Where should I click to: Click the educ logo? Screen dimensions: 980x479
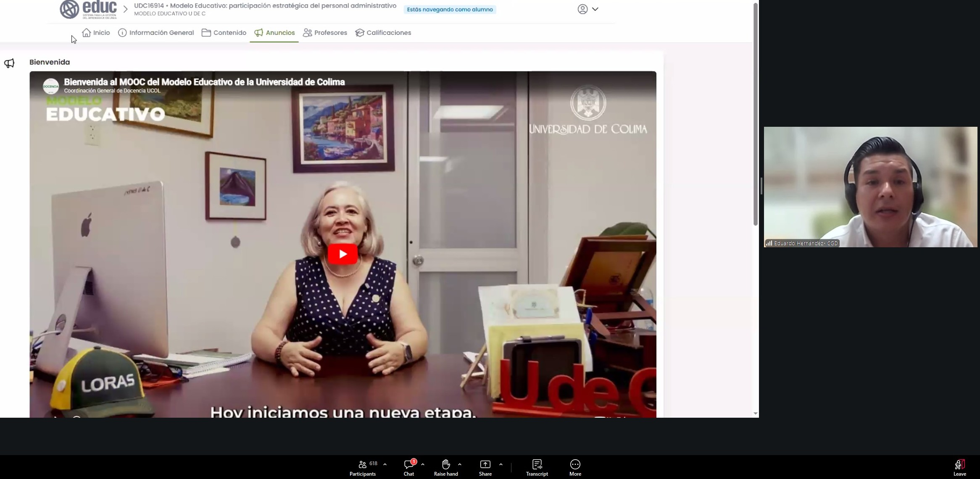(x=88, y=9)
